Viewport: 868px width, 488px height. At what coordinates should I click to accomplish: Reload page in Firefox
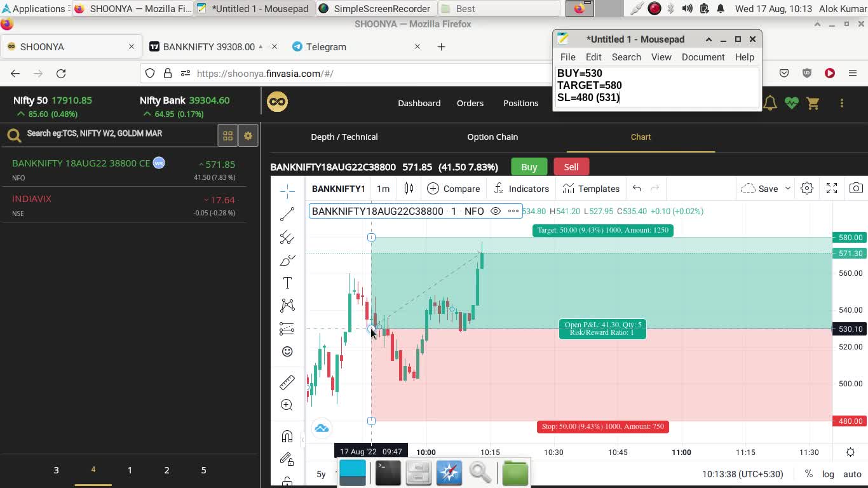(61, 73)
